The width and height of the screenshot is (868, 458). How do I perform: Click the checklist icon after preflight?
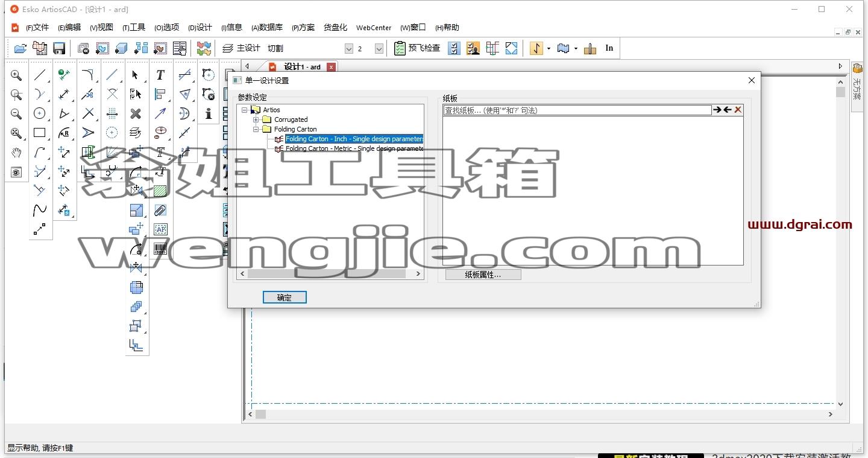click(454, 48)
